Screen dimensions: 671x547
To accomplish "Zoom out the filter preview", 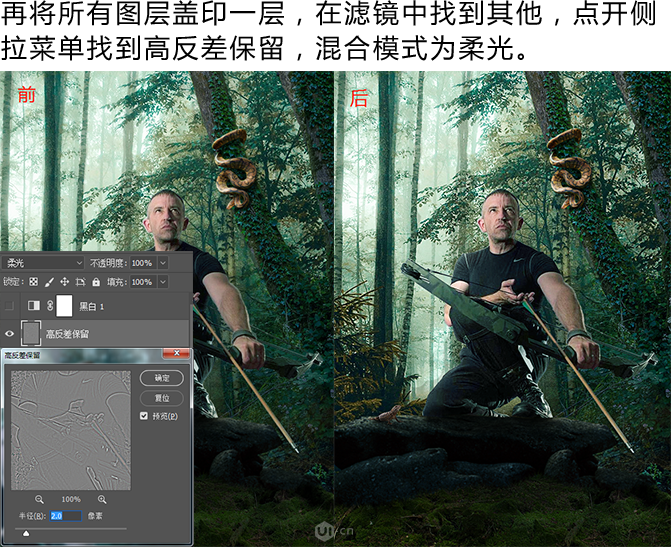I will tap(39, 499).
